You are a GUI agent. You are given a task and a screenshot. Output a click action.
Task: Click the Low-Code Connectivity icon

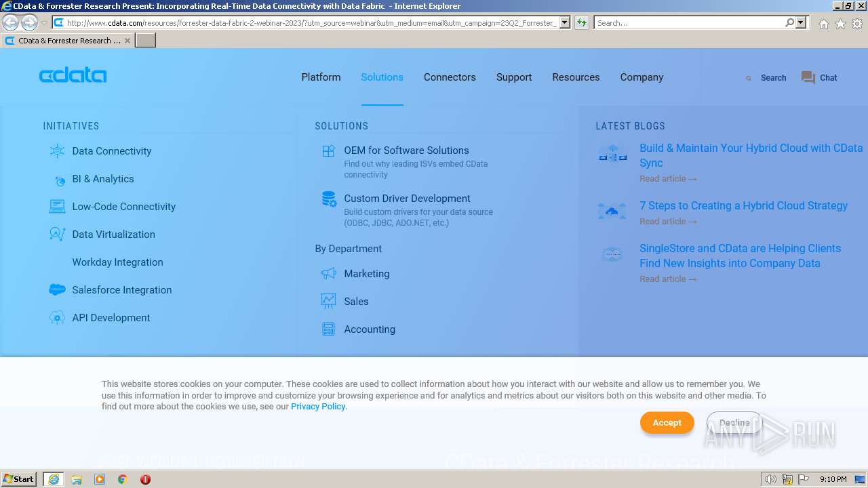pyautogui.click(x=58, y=207)
